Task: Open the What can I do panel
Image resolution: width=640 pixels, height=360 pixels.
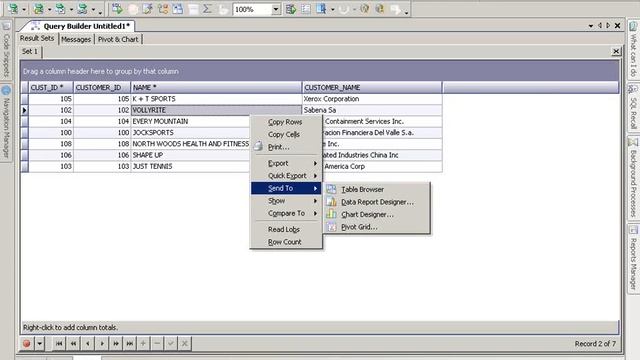Action: [x=633, y=50]
